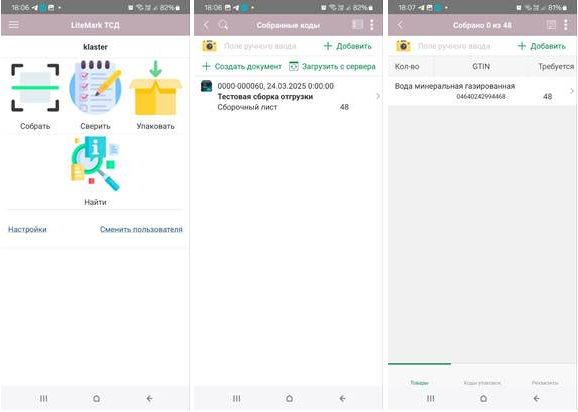This screenshot has width=578, height=412.
Task: Open three-dot menu in Собранные коды header
Action: click(372, 25)
